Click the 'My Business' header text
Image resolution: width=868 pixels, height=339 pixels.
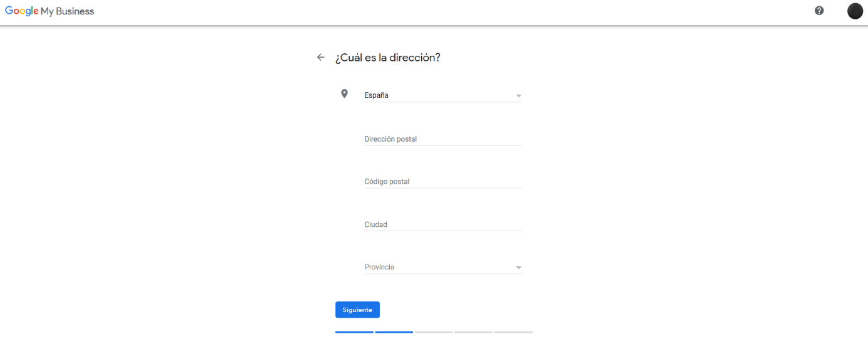(68, 11)
